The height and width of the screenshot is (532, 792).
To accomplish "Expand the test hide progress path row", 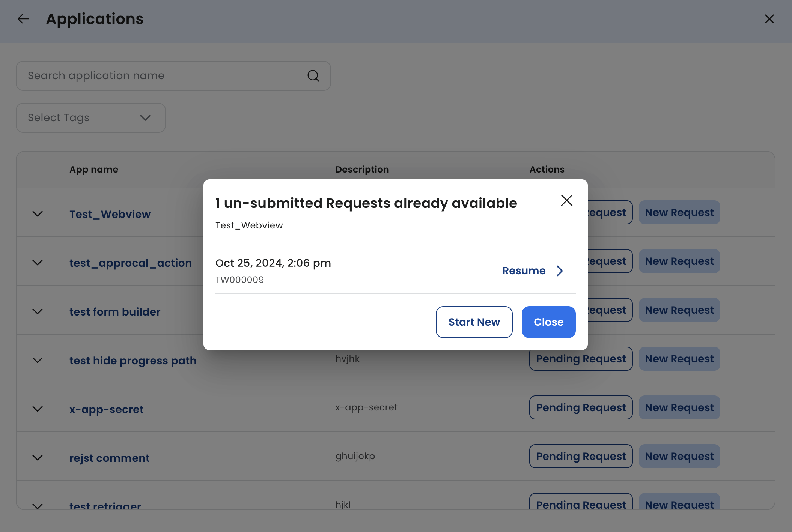I will (x=38, y=360).
